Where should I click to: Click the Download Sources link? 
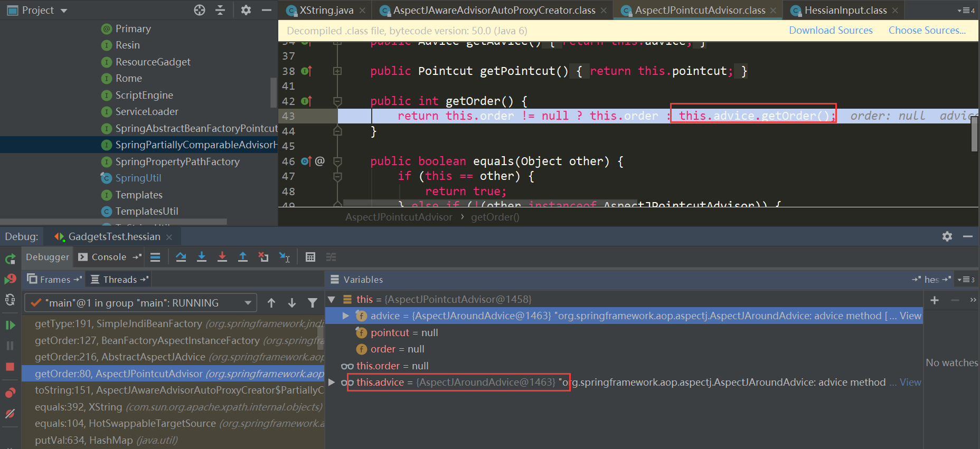(831, 31)
